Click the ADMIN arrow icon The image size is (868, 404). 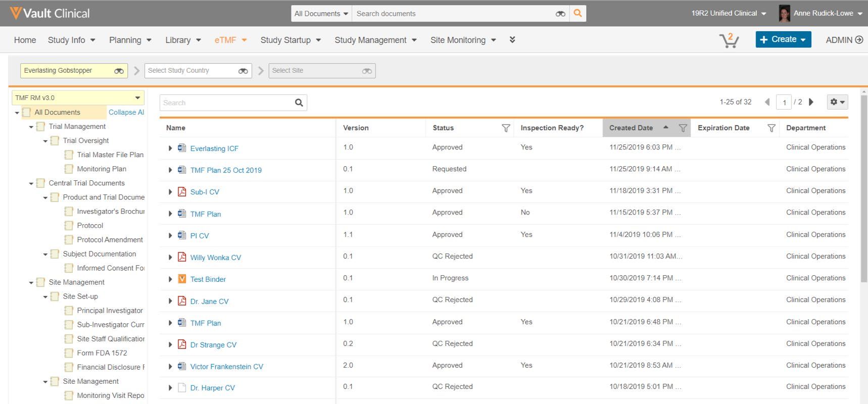[859, 40]
